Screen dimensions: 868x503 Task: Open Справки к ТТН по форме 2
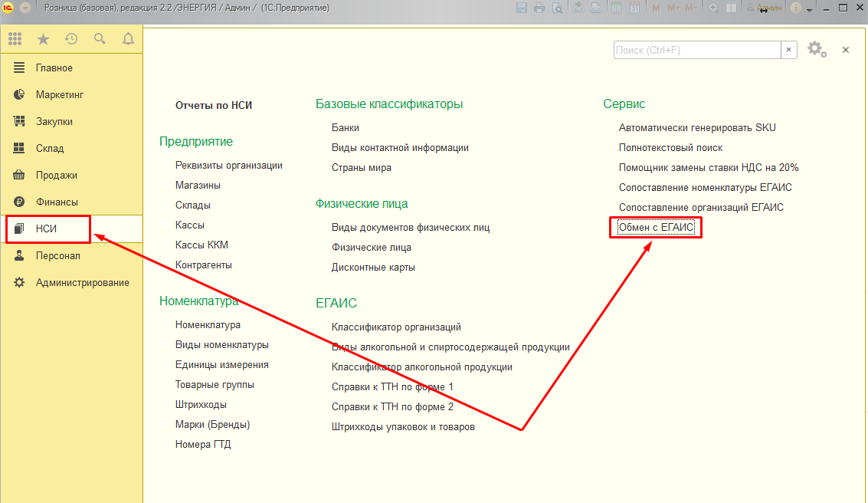pos(392,406)
